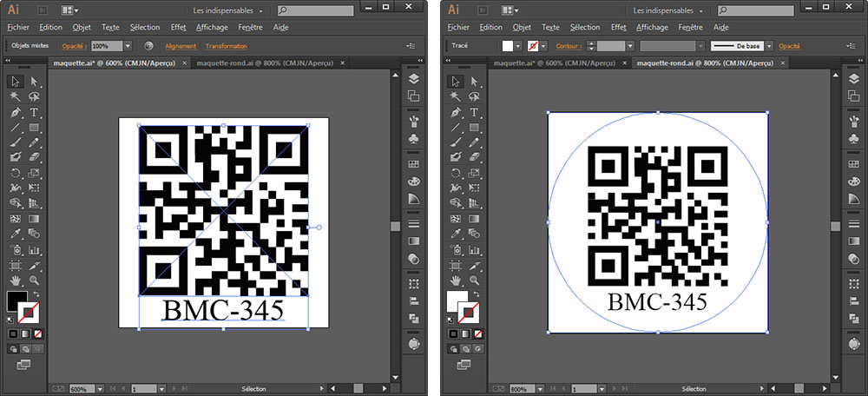Select the Type tool in the right window

pos(474,112)
